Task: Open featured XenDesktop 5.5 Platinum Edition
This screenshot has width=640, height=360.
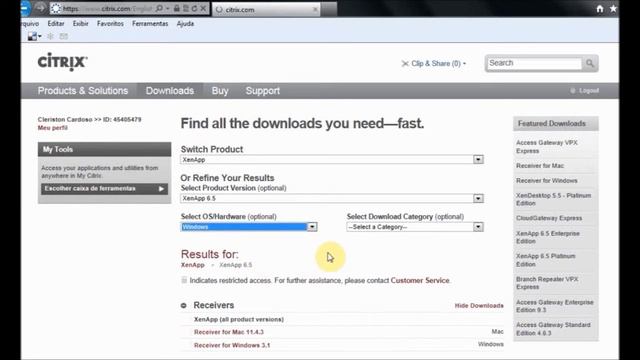Action: (553, 199)
